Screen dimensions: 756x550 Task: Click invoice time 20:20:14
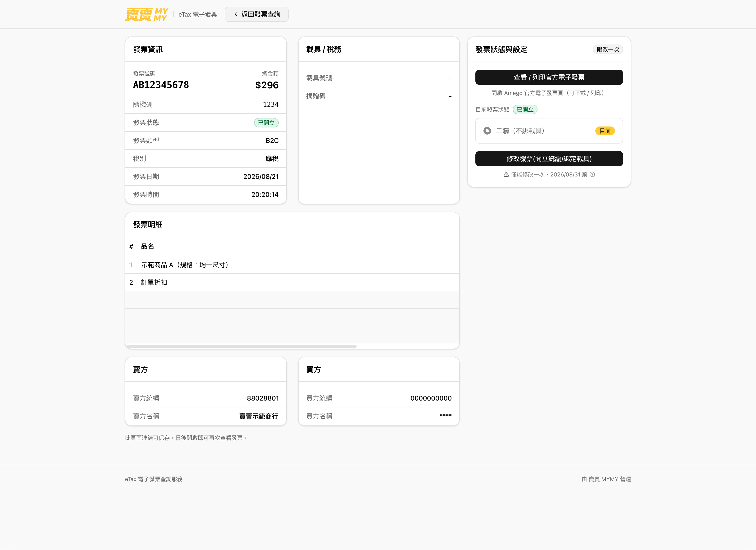[x=265, y=194]
